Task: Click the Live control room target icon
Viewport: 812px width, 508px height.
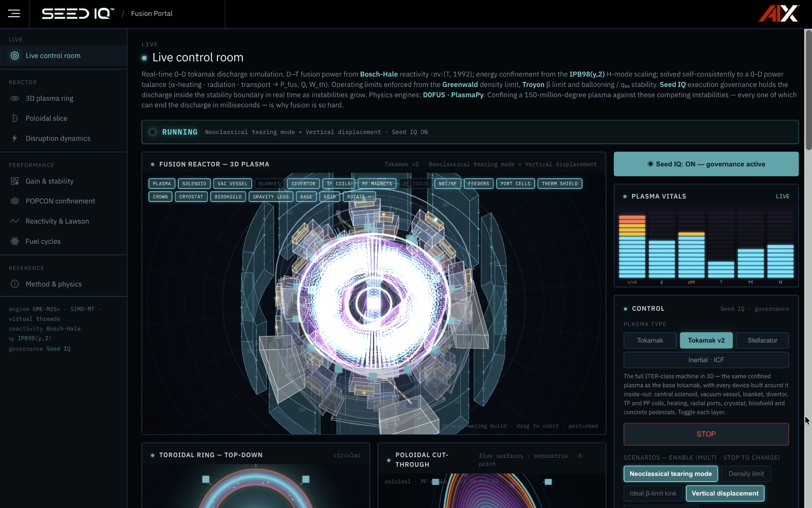Action: pyautogui.click(x=15, y=56)
